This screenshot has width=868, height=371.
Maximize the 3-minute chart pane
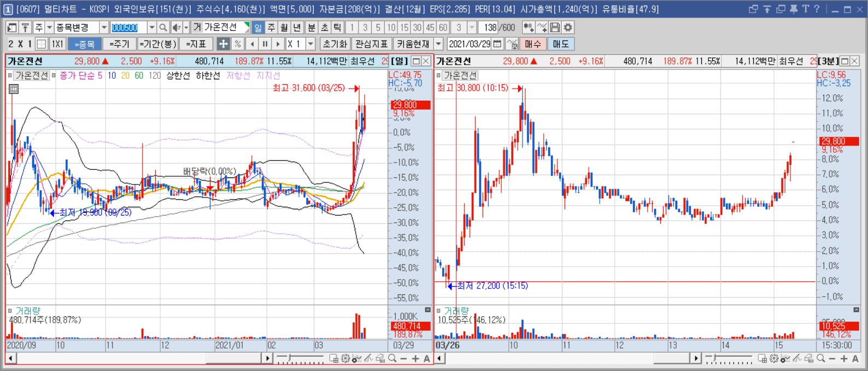click(845, 61)
